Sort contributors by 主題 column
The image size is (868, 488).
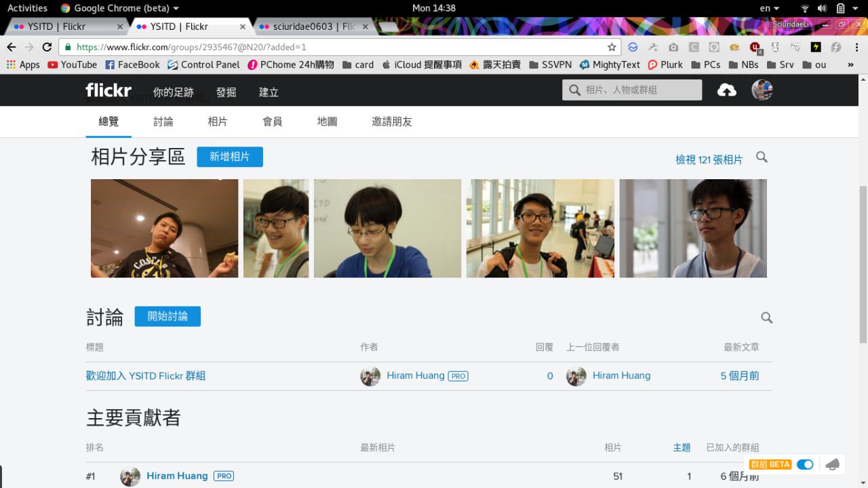pos(682,447)
